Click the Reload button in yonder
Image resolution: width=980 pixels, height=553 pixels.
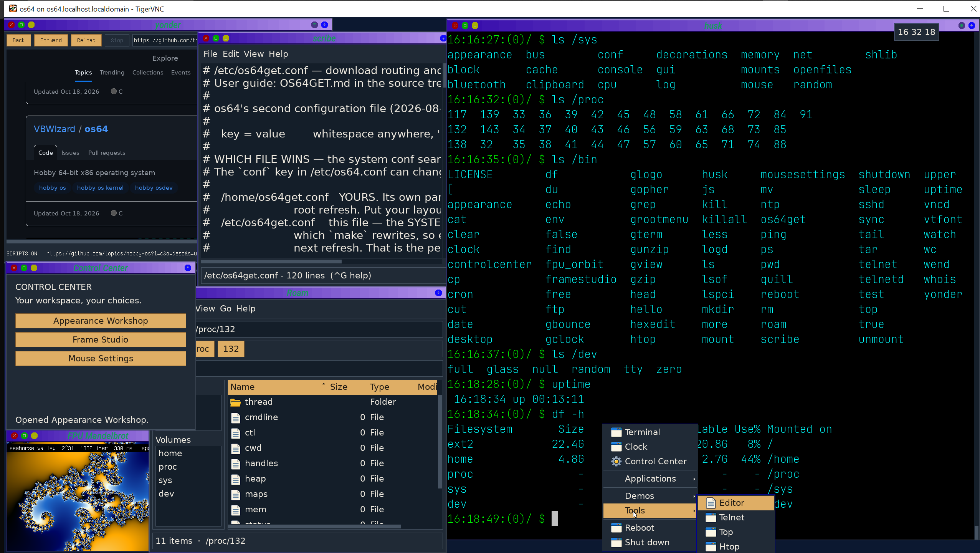point(86,40)
